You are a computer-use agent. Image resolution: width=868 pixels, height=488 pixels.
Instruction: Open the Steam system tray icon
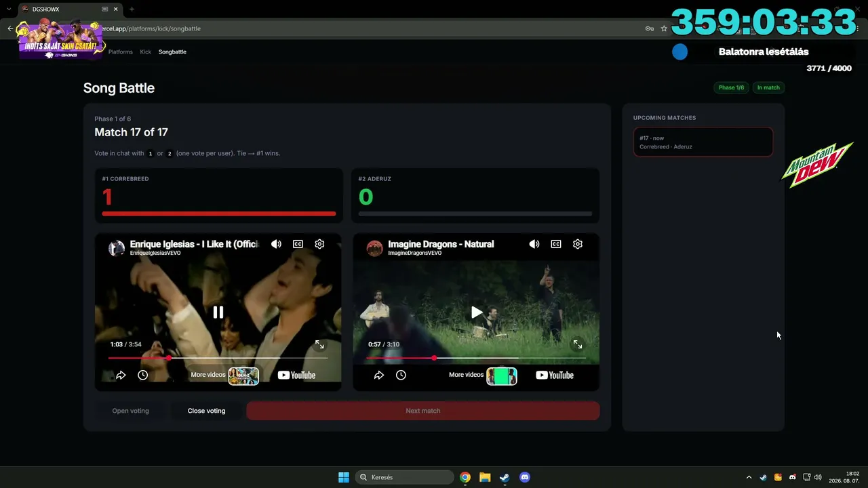point(764,477)
